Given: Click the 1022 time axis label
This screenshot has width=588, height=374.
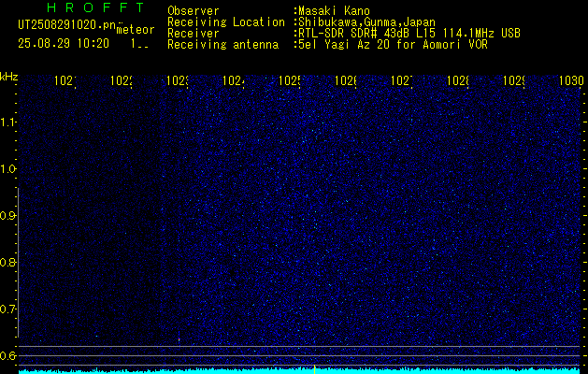Looking at the screenshot, I should pyautogui.click(x=122, y=80).
